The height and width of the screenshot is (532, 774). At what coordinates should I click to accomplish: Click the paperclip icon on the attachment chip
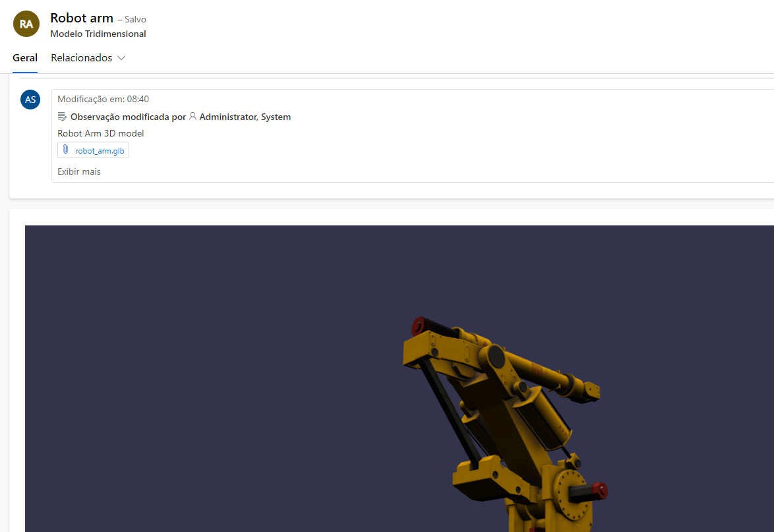tap(65, 150)
